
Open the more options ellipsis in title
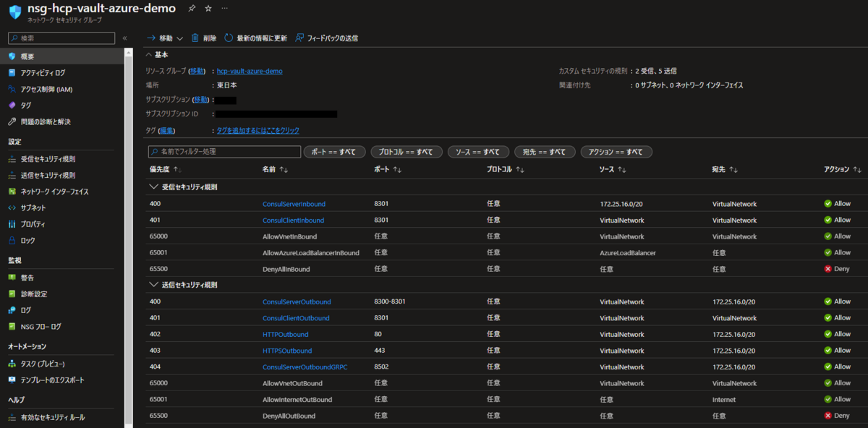(x=224, y=9)
